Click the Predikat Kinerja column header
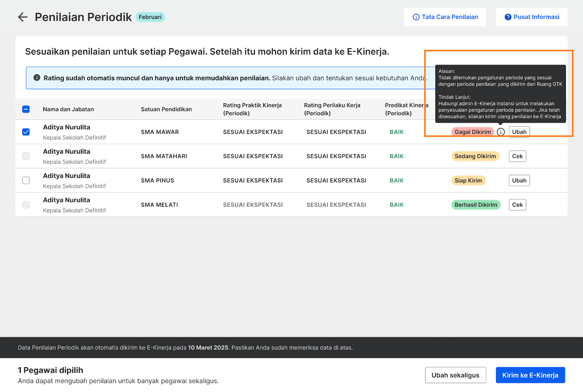This screenshot has height=392, width=583. pyautogui.click(x=407, y=109)
